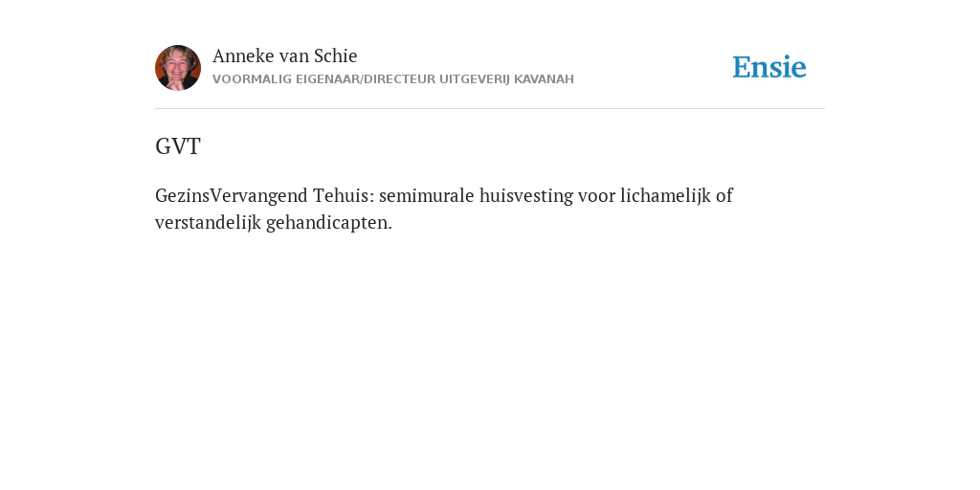Click the first name Anneke
The image size is (980, 490).
[x=243, y=56]
